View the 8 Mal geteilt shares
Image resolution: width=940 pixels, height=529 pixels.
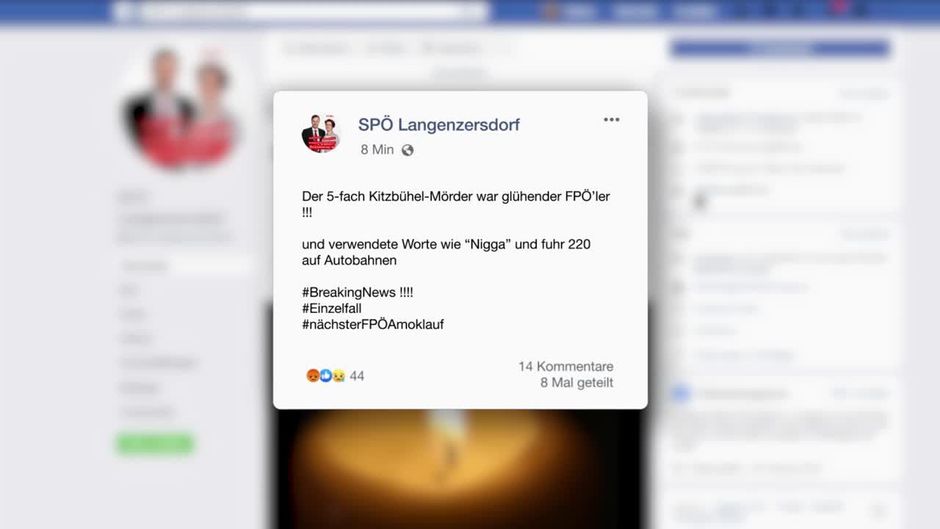click(577, 383)
